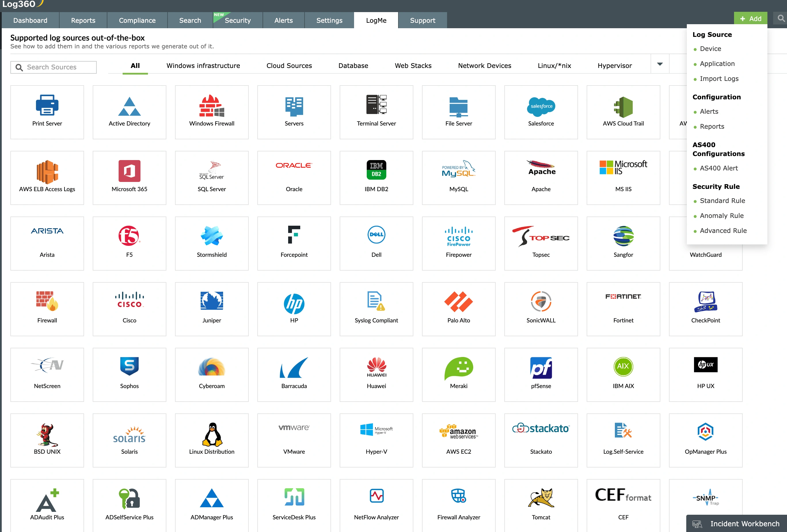Viewport: 787px width, 532px height.
Task: Select the Firewall Analyzer icon
Action: (x=459, y=496)
